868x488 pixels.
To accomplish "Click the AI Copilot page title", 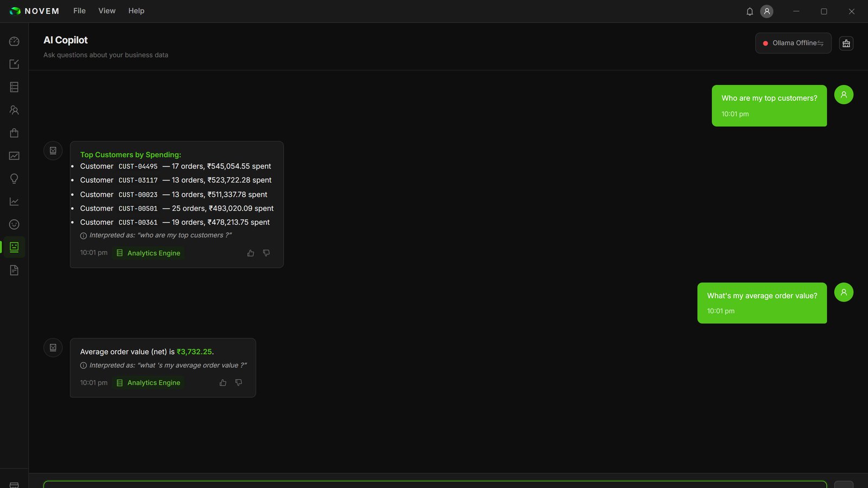I will [66, 40].
